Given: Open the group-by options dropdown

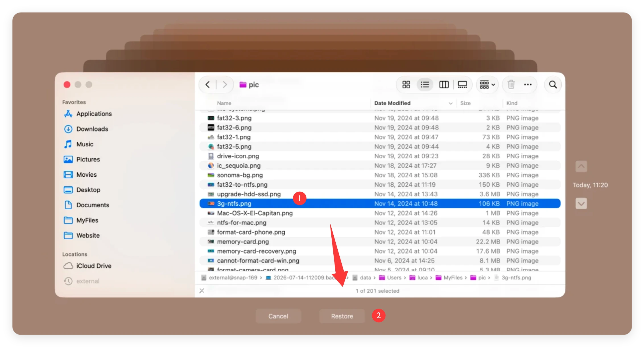Looking at the screenshot, I should pyautogui.click(x=487, y=84).
